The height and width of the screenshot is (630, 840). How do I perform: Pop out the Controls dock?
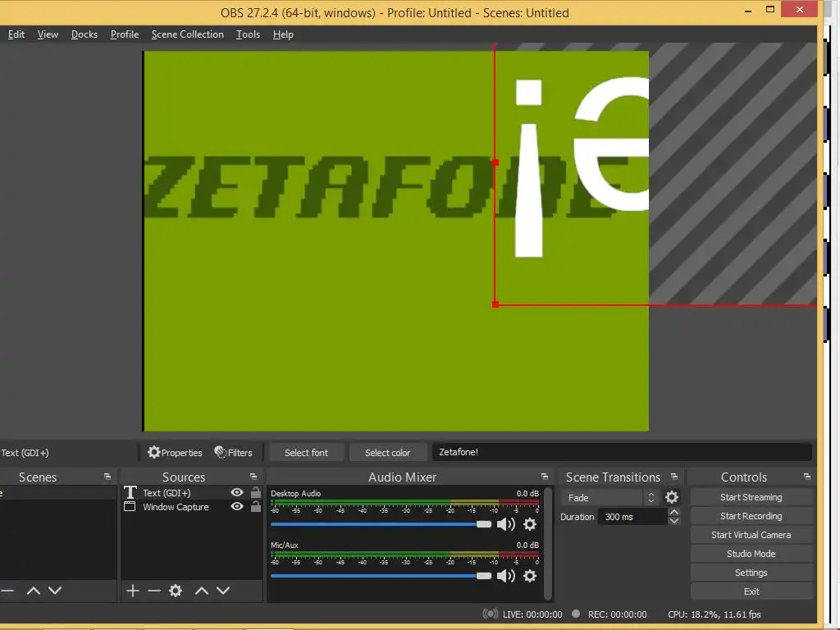pos(807,477)
